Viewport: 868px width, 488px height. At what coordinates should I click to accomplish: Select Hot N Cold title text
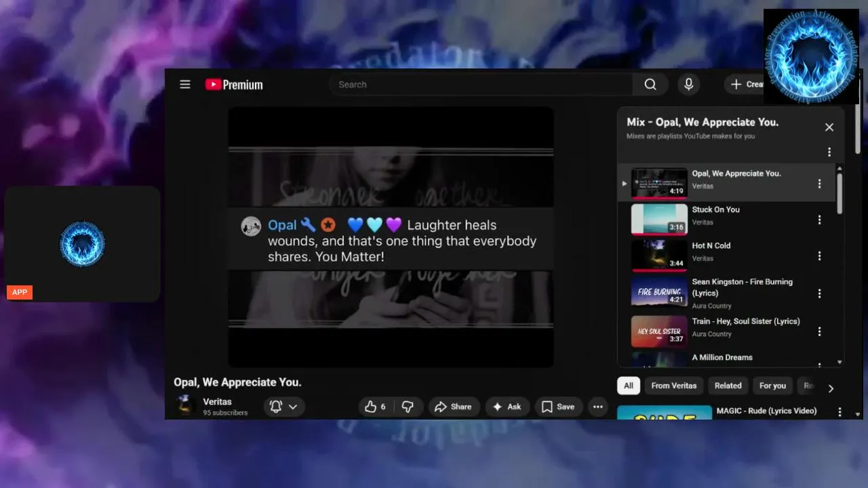(x=711, y=246)
